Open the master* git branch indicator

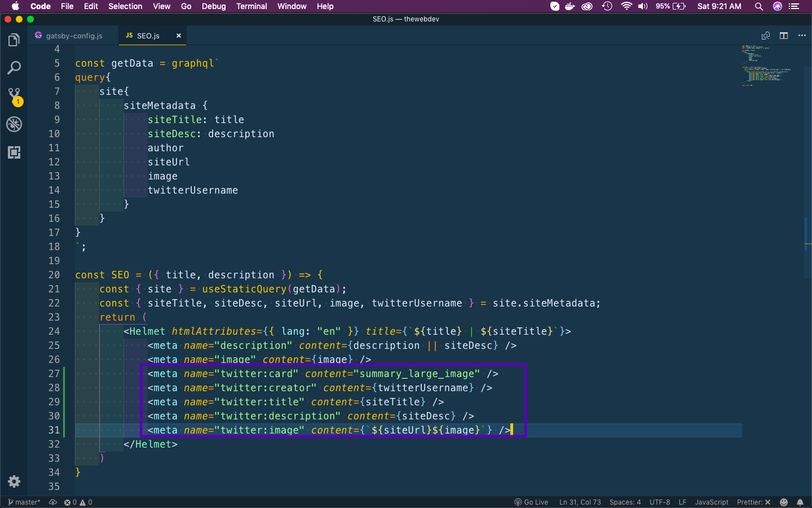point(24,502)
